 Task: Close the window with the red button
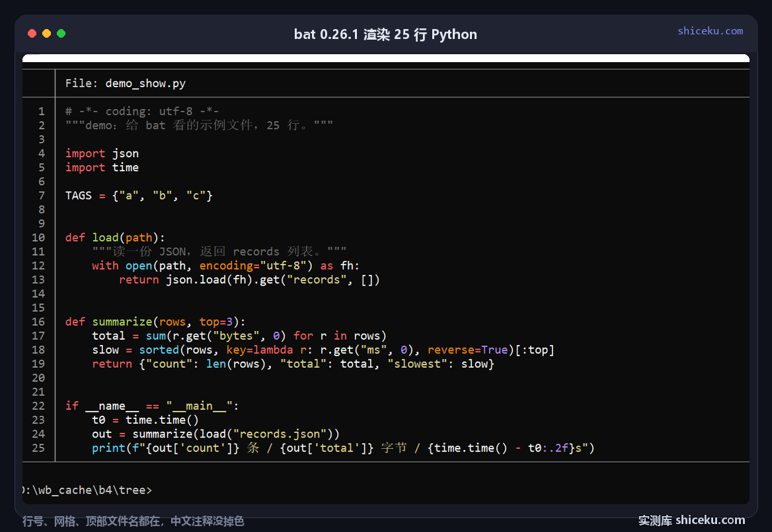click(32, 34)
